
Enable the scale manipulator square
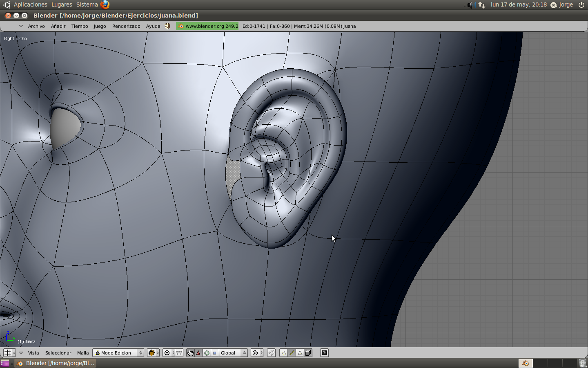[x=215, y=353]
